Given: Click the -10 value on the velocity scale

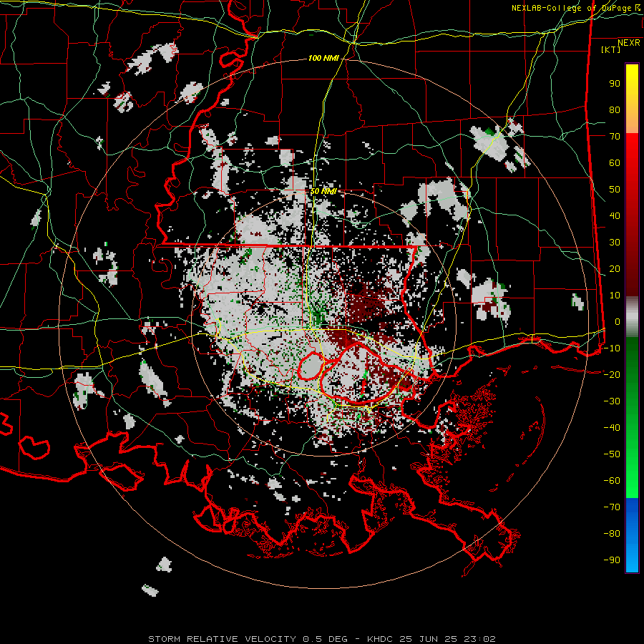Looking at the screenshot, I should pyautogui.click(x=612, y=348).
